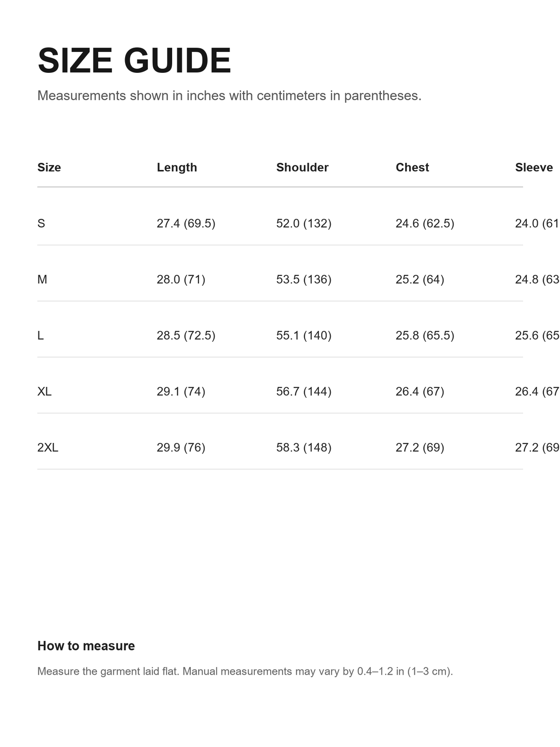Click the SIZE GUIDE heading

[134, 61]
